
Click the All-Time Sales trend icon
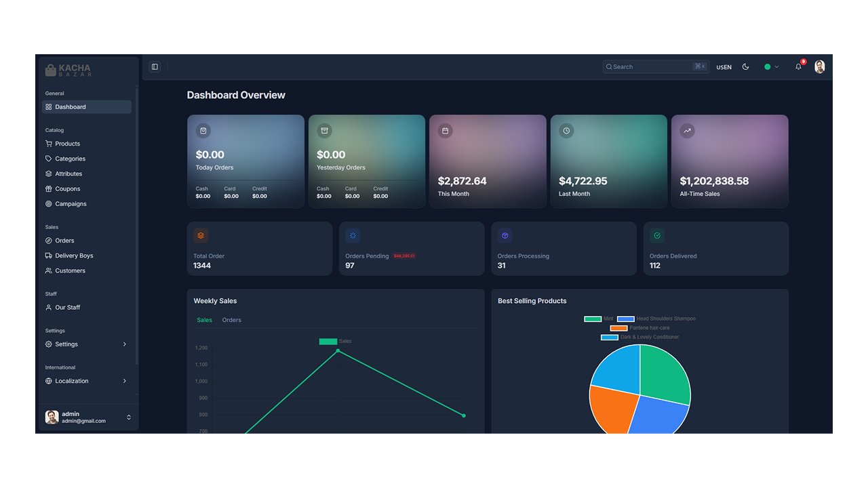687,131
